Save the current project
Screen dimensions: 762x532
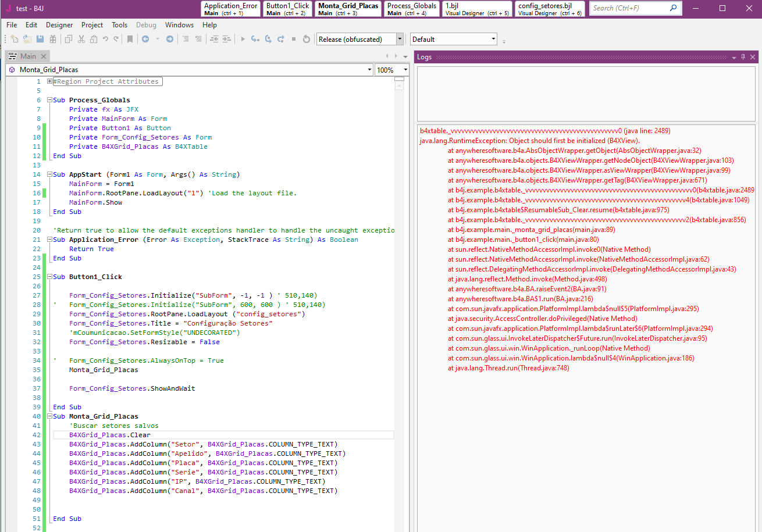coord(40,39)
